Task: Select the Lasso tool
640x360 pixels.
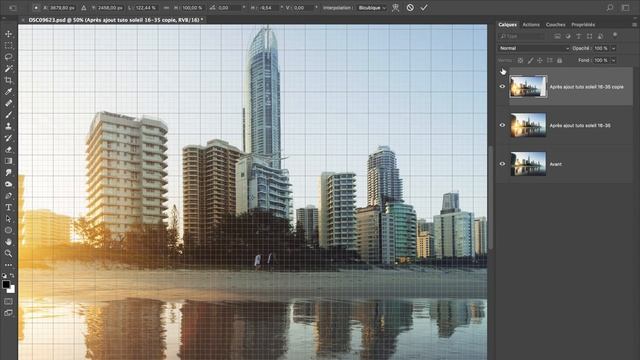Action: (x=9, y=57)
